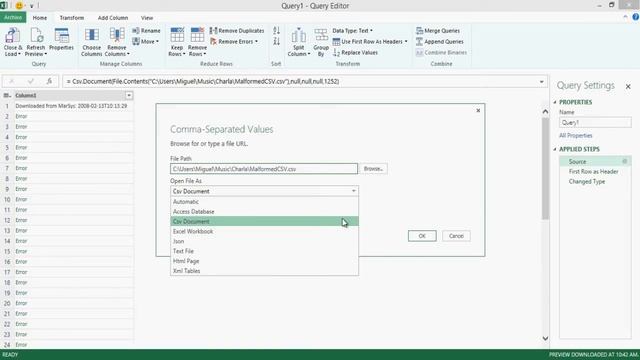Click Replace Values in Transform group
The width and height of the screenshot is (640, 360).
pyautogui.click(x=355, y=53)
